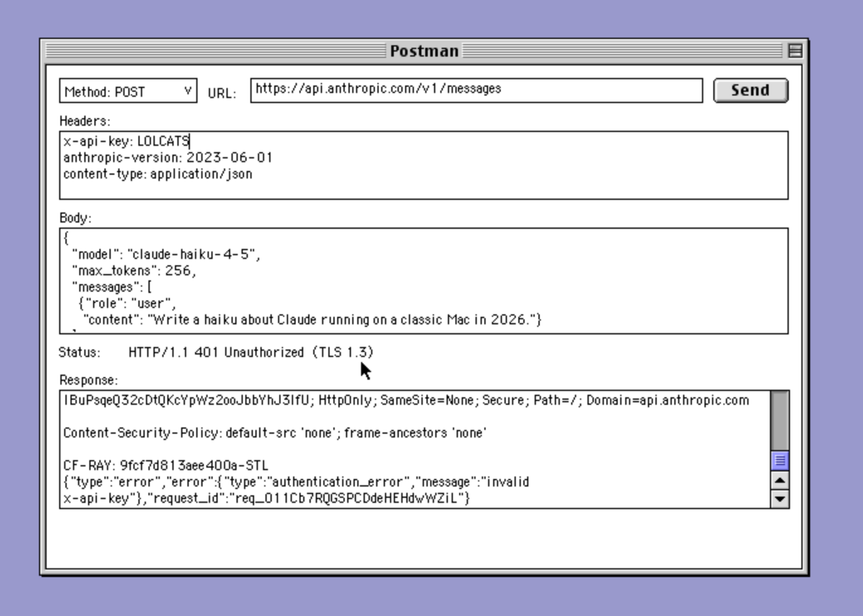
Task: Click the content-type: application/json header line
Action: tap(157, 174)
